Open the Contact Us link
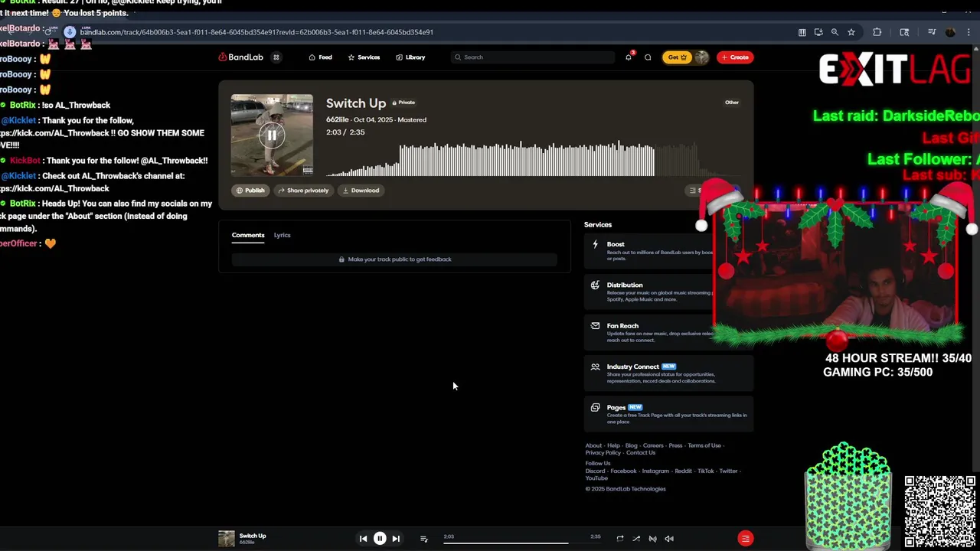 [x=641, y=453]
